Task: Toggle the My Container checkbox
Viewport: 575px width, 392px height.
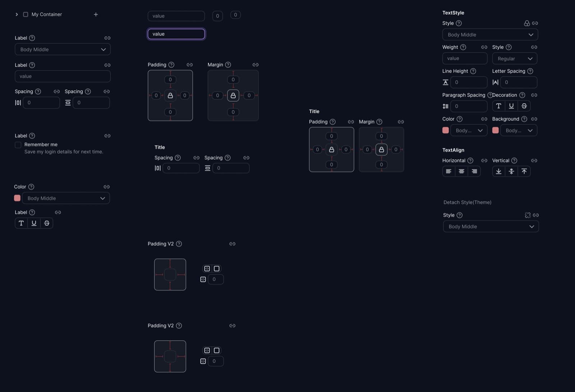Action: coord(26,14)
